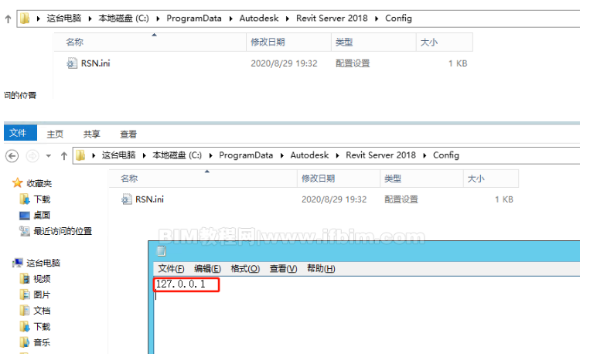Click Config in the upper address bar
This screenshot has width=590, height=364.
[x=398, y=19]
